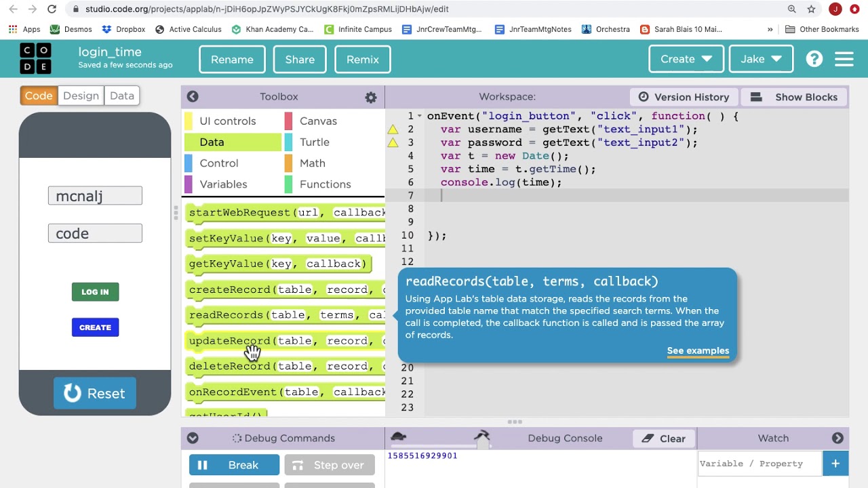This screenshot has width=868, height=488.
Task: Add a watch variable with plus button
Action: (x=835, y=464)
